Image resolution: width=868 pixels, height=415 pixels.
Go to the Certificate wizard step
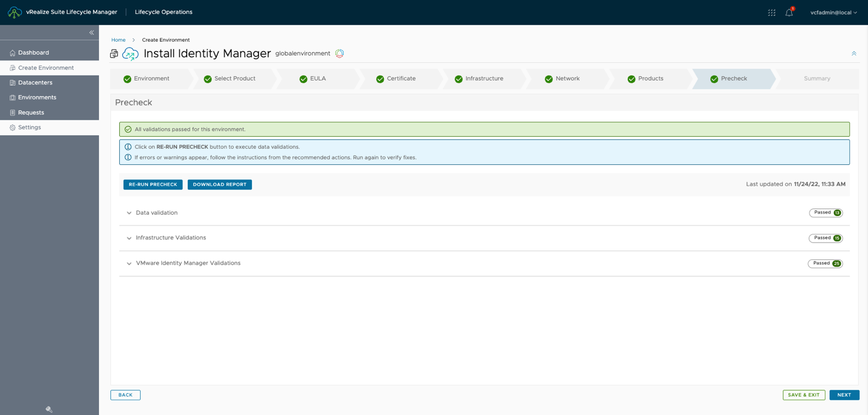pos(401,79)
